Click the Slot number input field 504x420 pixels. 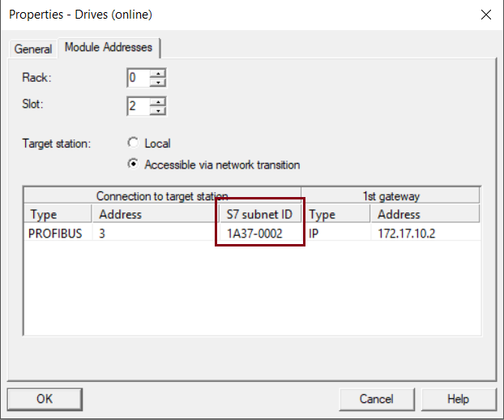tap(139, 105)
